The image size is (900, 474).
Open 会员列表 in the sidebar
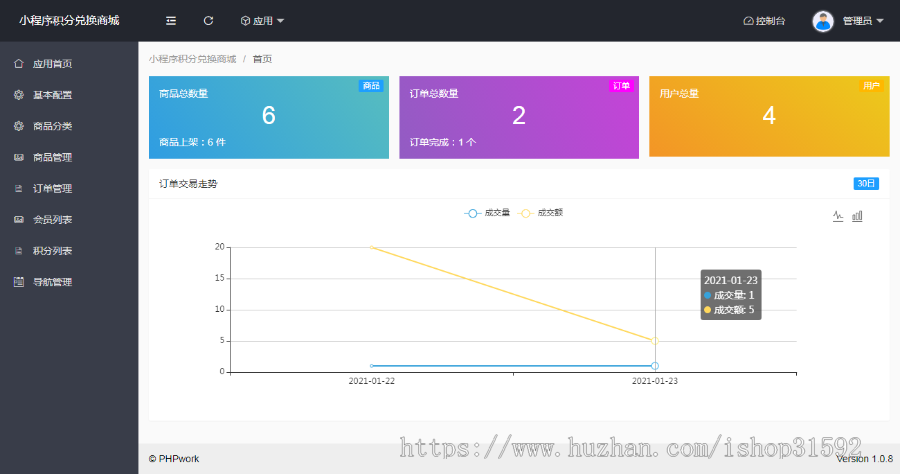pyautogui.click(x=69, y=219)
